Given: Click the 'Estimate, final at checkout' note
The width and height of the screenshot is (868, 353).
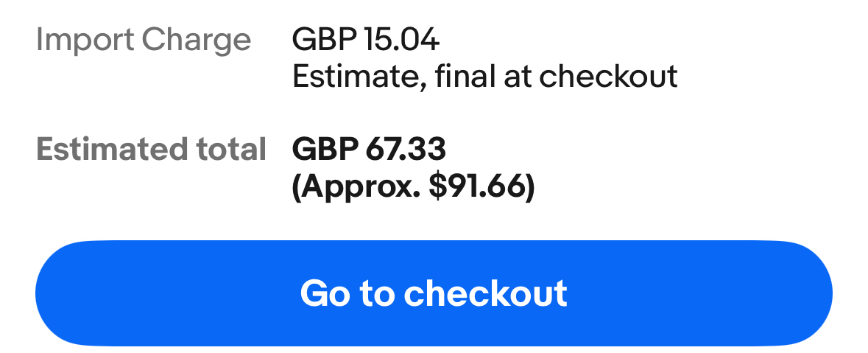Looking at the screenshot, I should click(x=484, y=76).
